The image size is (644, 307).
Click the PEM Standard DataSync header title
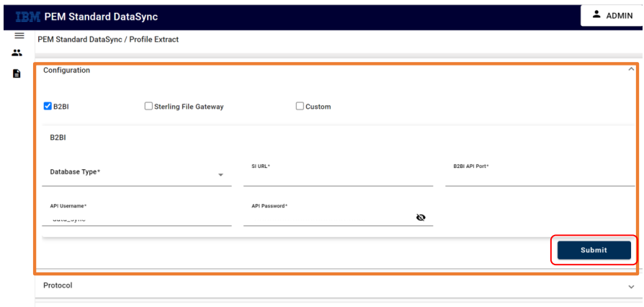click(101, 17)
